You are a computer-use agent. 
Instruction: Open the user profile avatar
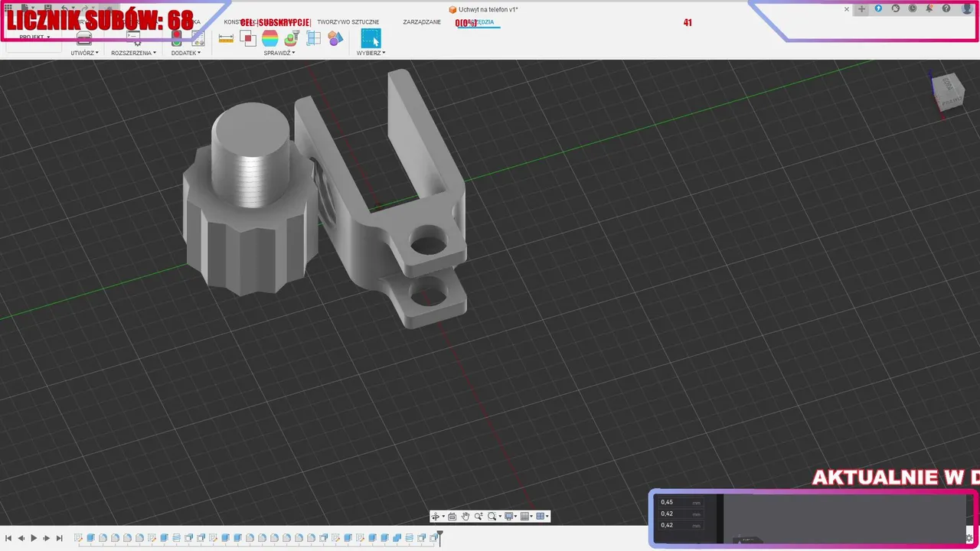[x=967, y=8]
